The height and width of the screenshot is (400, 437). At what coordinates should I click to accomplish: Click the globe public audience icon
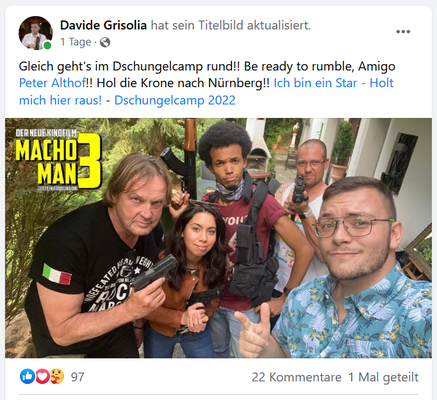tap(105, 42)
